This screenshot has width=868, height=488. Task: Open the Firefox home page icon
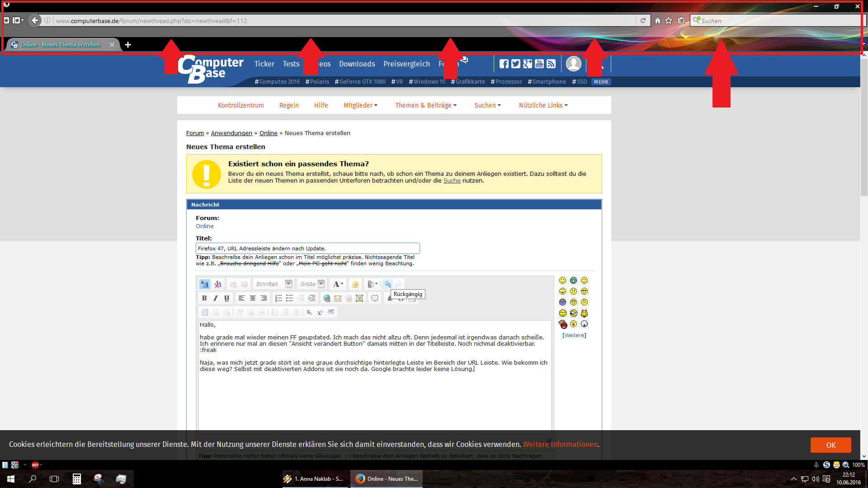pos(658,21)
